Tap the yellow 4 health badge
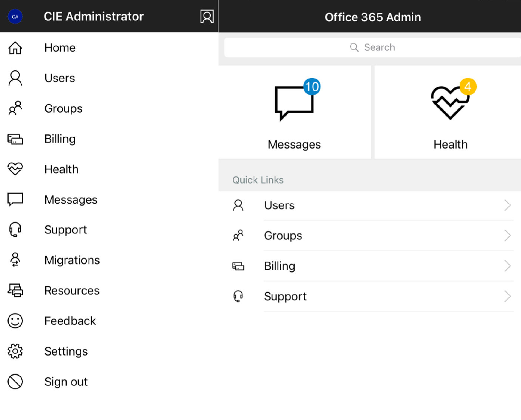This screenshot has width=521, height=420. (x=468, y=87)
